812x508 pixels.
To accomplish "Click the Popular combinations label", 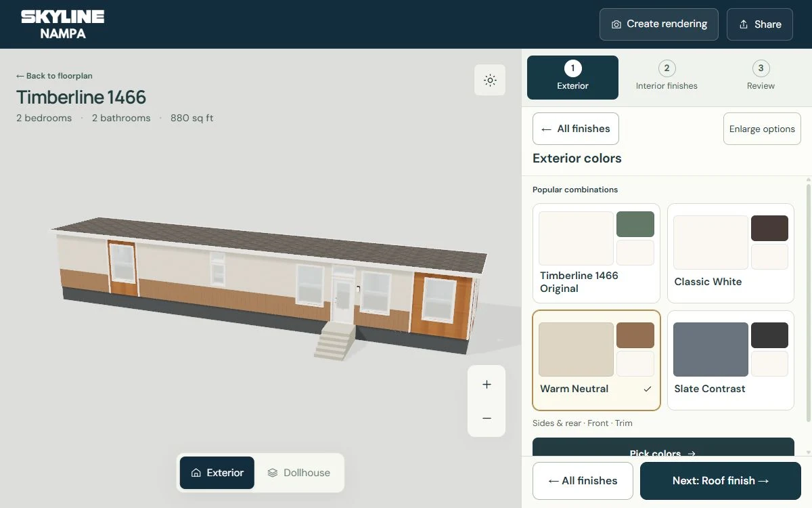I will pos(575,190).
